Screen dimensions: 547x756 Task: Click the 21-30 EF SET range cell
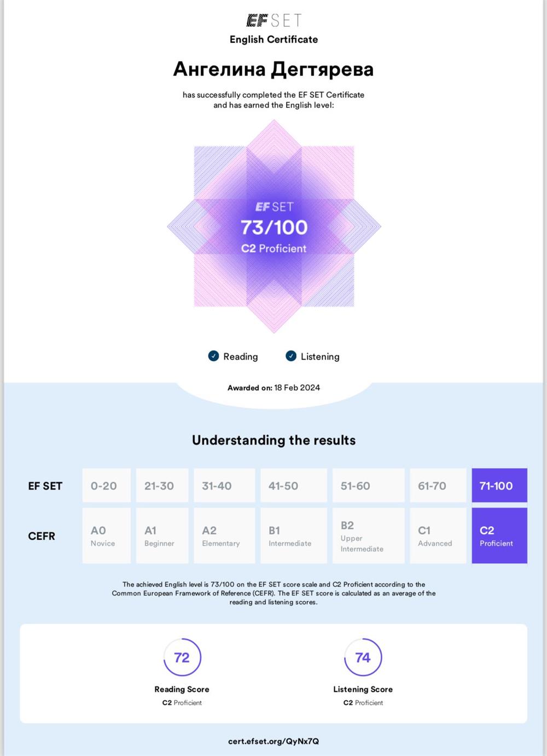coord(162,485)
